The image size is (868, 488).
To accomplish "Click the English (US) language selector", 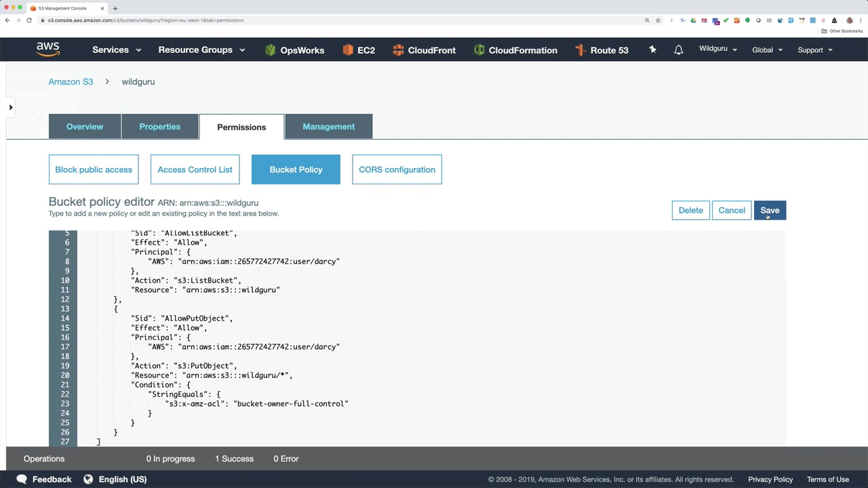I will [123, 479].
